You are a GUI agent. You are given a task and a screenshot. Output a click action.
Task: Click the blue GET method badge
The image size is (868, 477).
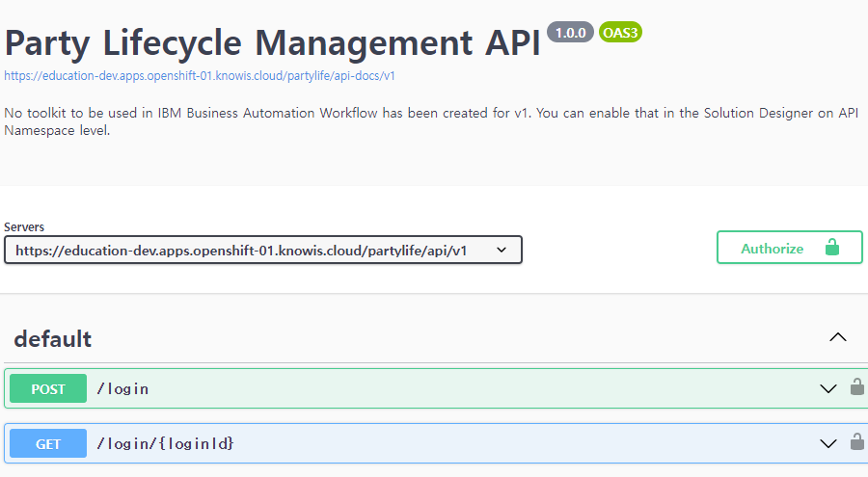pos(48,443)
